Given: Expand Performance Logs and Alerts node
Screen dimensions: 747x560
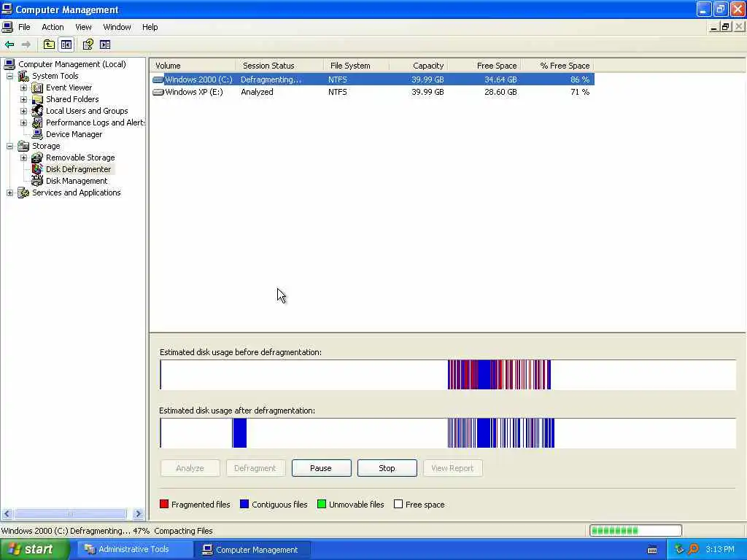Looking at the screenshot, I should 23,122.
